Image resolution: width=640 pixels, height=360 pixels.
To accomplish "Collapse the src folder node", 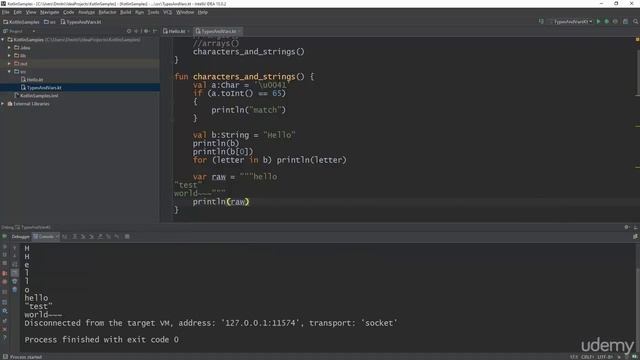I will click(x=9, y=71).
